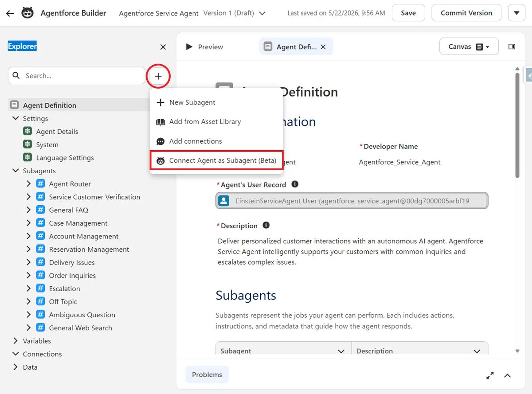Open the Canvas view dropdown
The width and height of the screenshot is (532, 394).
point(469,47)
